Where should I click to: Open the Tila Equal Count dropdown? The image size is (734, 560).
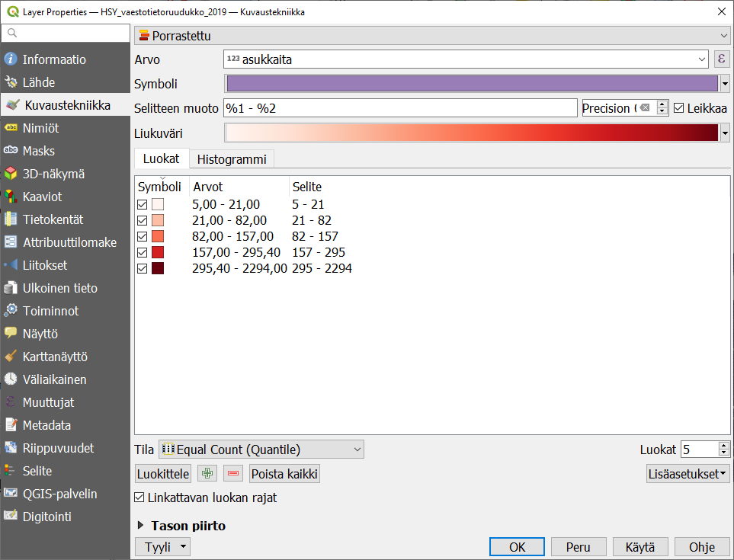[261, 450]
